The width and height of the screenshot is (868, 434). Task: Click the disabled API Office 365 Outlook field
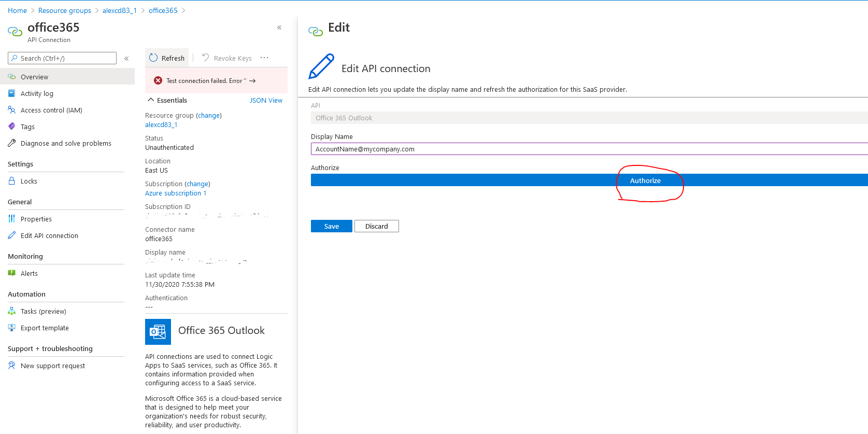click(589, 118)
